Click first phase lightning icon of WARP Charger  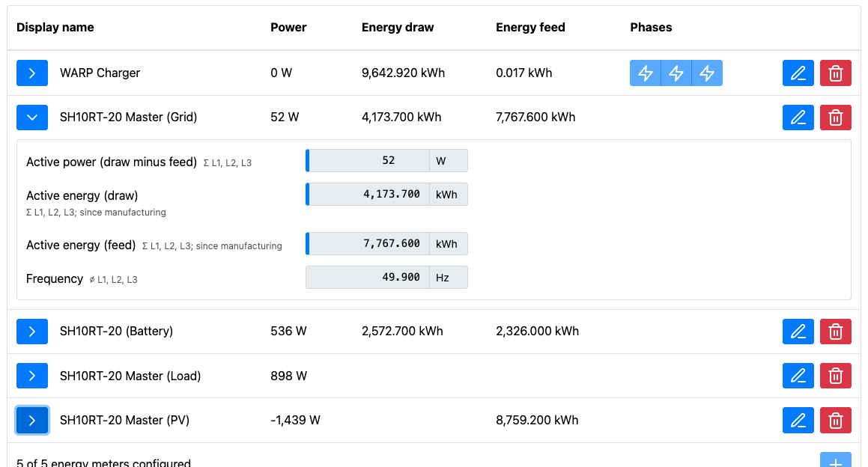click(646, 73)
